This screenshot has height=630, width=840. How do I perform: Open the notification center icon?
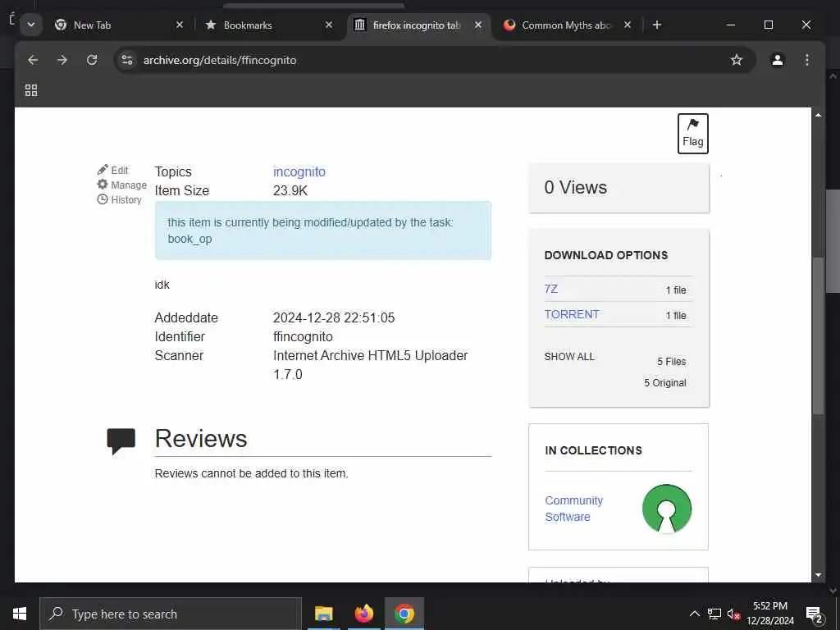[814, 614]
